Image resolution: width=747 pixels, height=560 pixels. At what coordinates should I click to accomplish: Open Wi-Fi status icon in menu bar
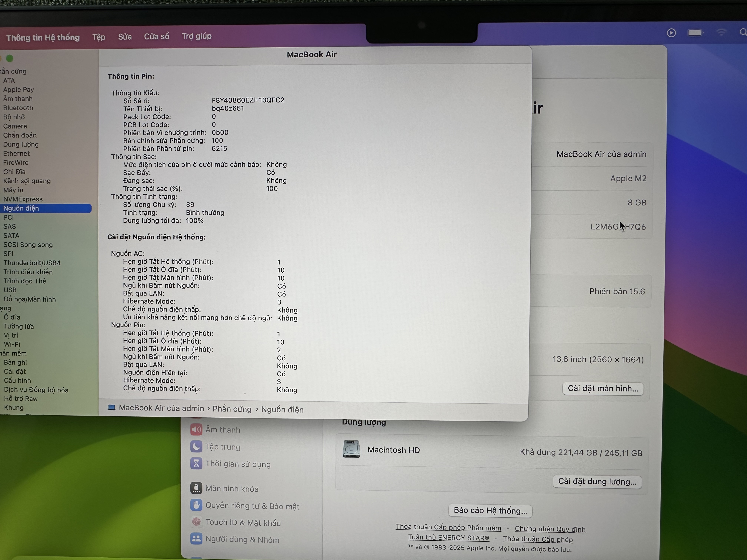[721, 32]
